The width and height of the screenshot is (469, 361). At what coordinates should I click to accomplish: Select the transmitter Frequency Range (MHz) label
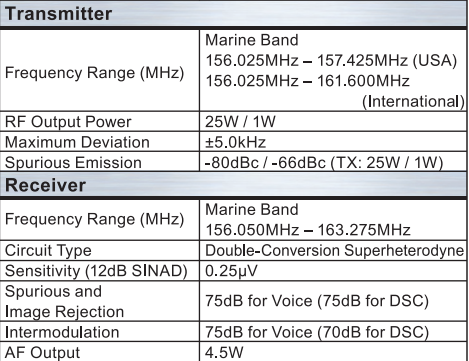pyautogui.click(x=95, y=73)
